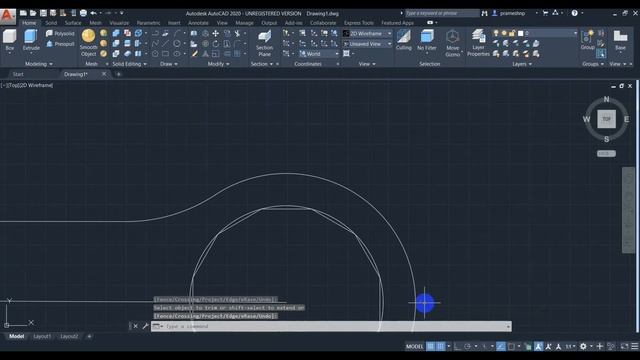Click the Move Gizmo icon
The height and width of the screenshot is (360, 640).
(452, 43)
